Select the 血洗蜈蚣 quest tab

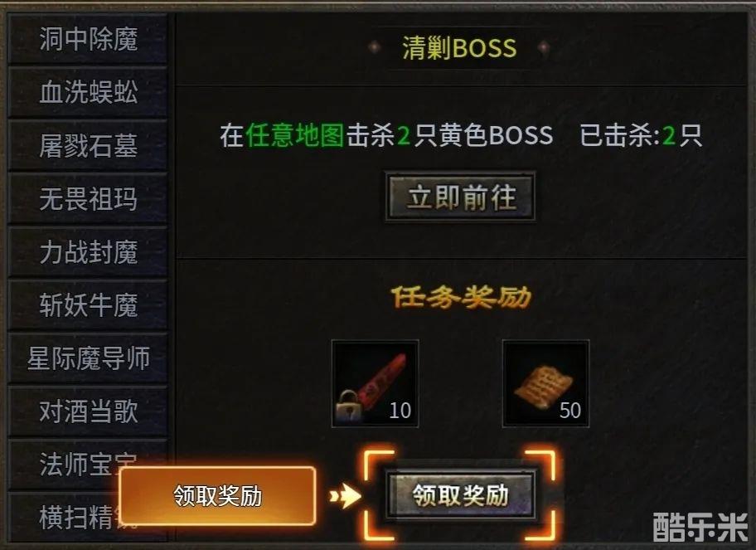(88, 92)
